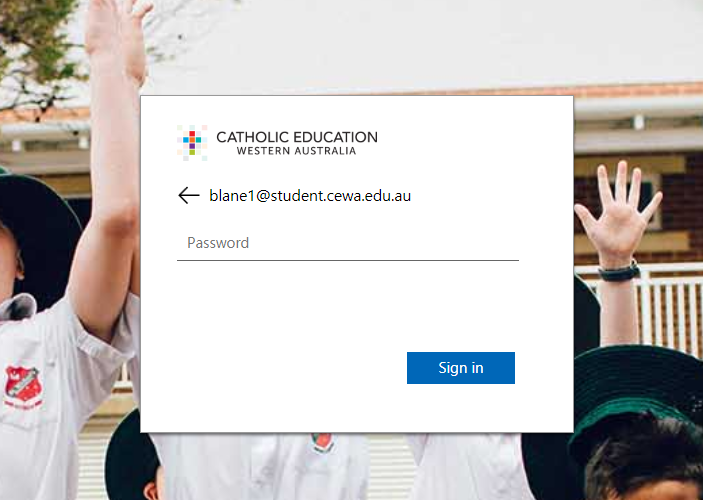703x500 pixels.
Task: Click the empty white area below Password field
Action: (x=348, y=305)
